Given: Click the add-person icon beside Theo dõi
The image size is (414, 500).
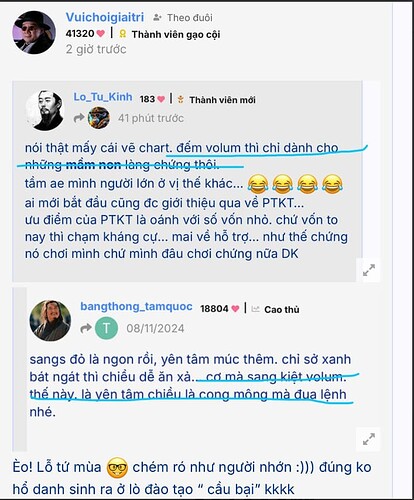Looking at the screenshot, I should (x=157, y=18).
